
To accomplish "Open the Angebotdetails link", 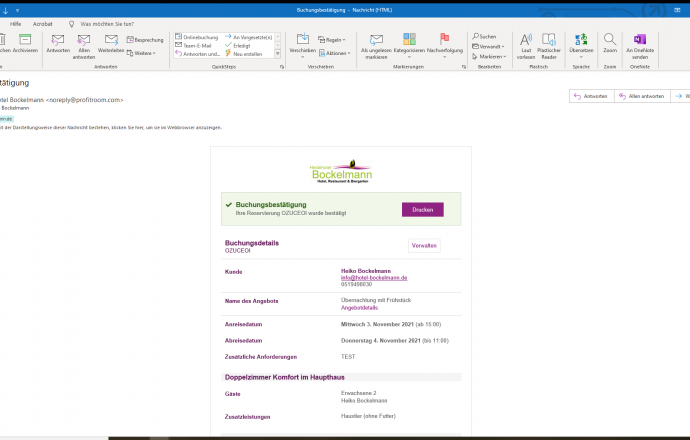I will point(359,308).
